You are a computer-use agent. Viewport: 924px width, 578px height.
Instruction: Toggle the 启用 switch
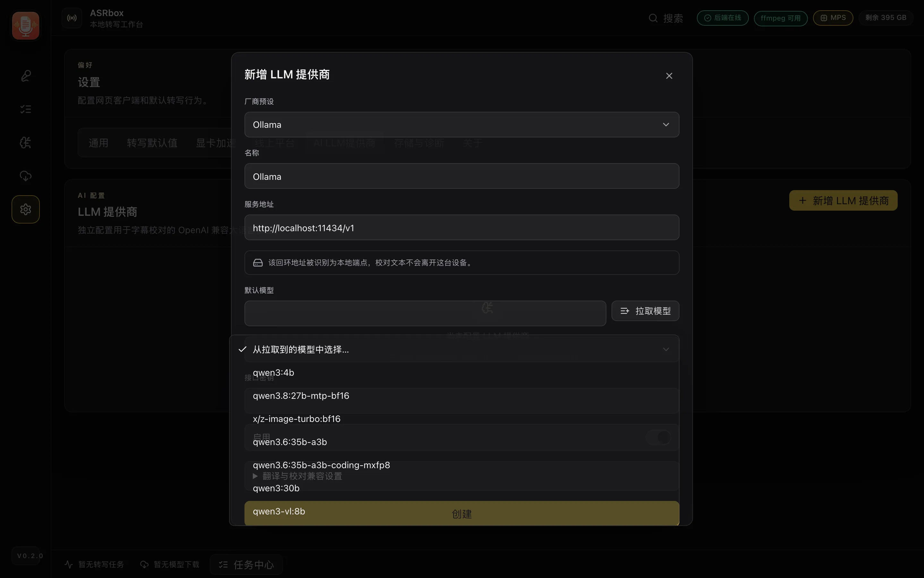pyautogui.click(x=658, y=437)
